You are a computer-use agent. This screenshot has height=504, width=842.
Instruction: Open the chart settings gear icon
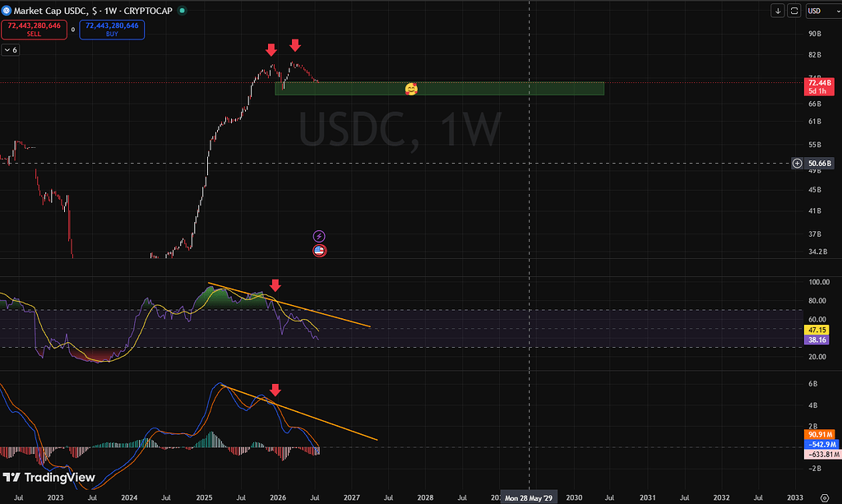pyautogui.click(x=825, y=497)
